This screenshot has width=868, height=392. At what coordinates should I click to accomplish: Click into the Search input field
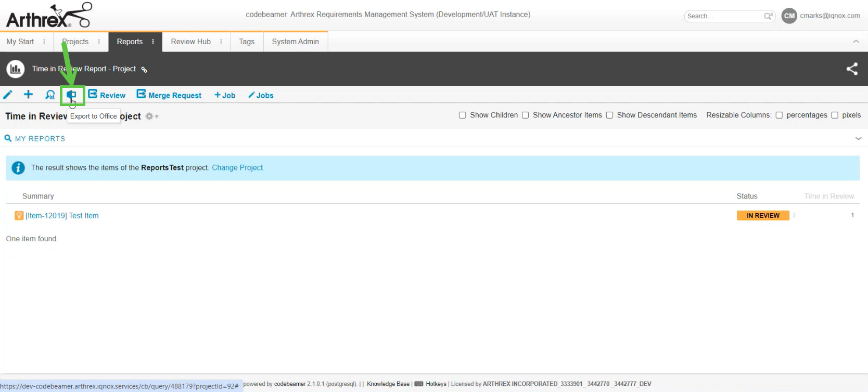(723, 16)
